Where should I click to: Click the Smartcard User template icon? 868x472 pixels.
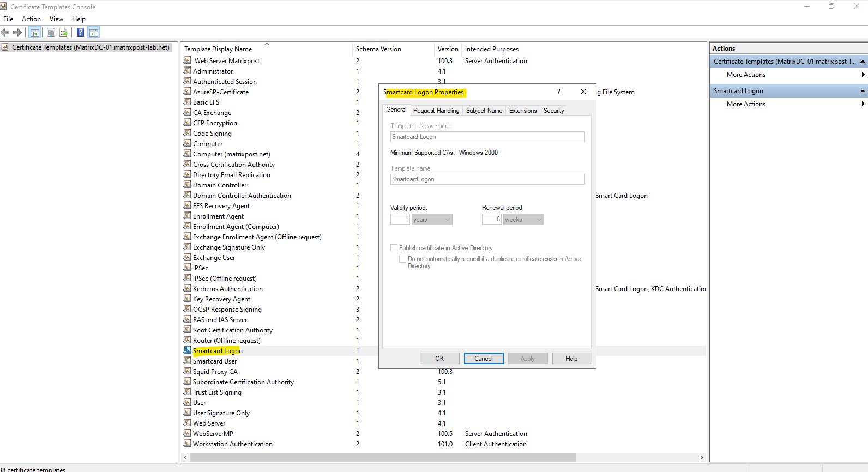tap(188, 361)
